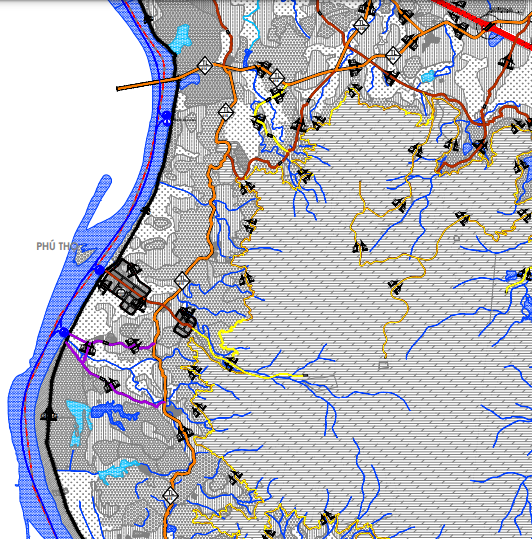Click the black triangle marker on the black boundary line
The image size is (532, 539).
click(x=48, y=414)
